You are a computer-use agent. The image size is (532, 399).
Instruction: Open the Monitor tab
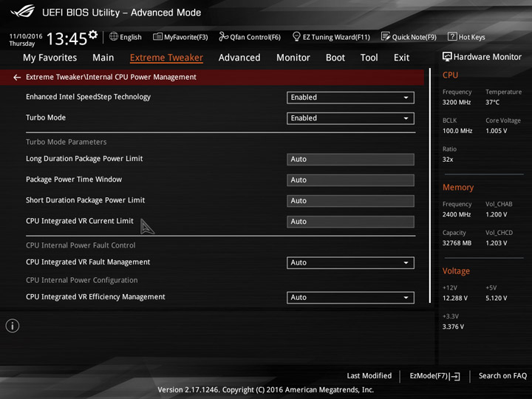pos(293,58)
